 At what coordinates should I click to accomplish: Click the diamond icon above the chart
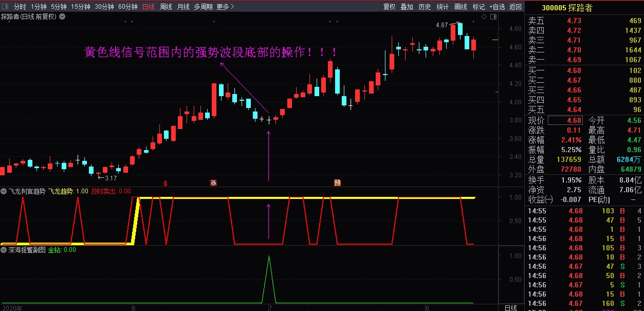point(484,17)
